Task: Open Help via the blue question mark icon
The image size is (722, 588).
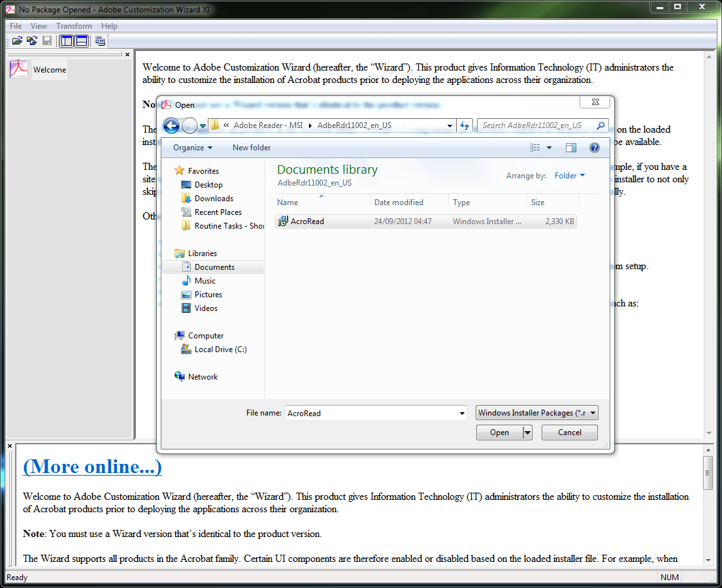Action: click(593, 147)
